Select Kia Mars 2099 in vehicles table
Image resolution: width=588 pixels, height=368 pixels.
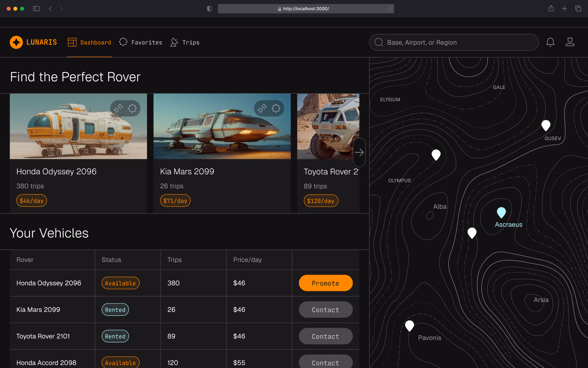coord(38,309)
